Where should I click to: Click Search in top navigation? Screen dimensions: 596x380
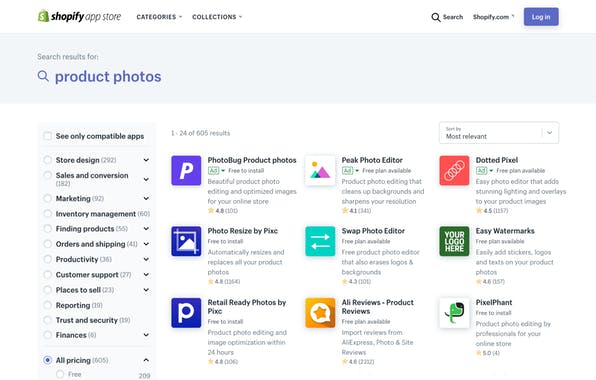pos(453,17)
